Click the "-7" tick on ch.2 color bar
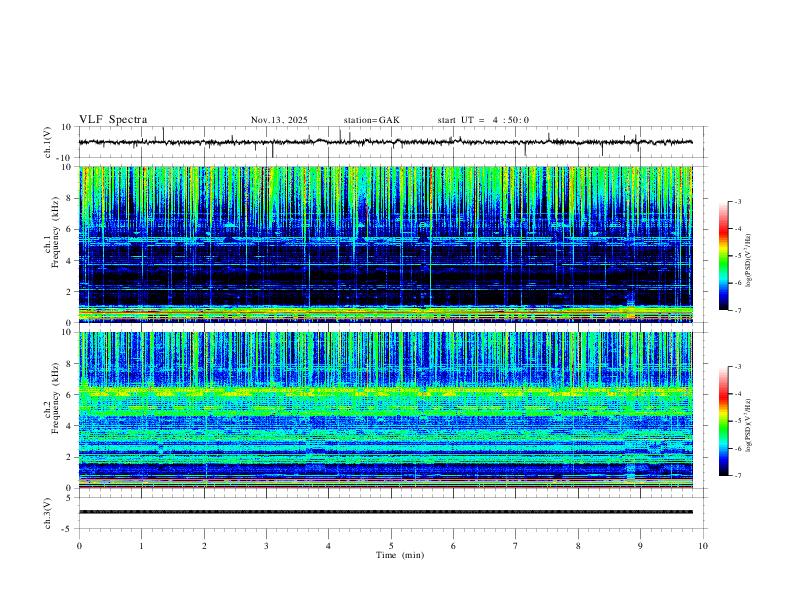This screenshot has height=612, width=792. 737,476
